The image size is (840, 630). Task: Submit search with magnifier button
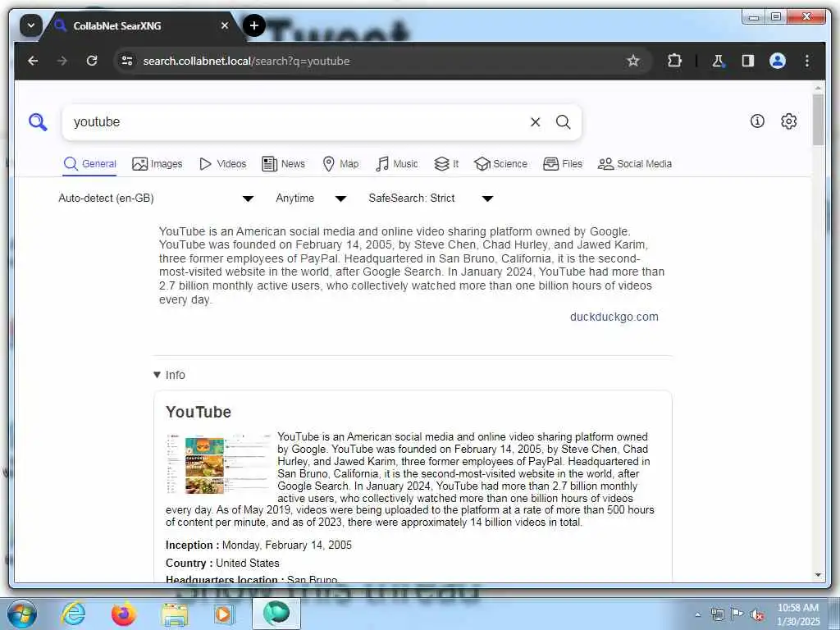click(x=563, y=122)
